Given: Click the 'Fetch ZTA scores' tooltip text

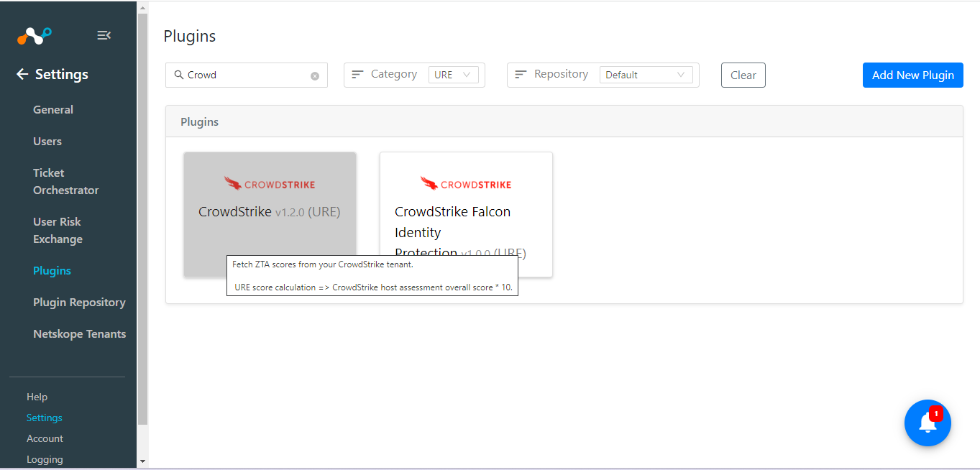Looking at the screenshot, I should (323, 264).
